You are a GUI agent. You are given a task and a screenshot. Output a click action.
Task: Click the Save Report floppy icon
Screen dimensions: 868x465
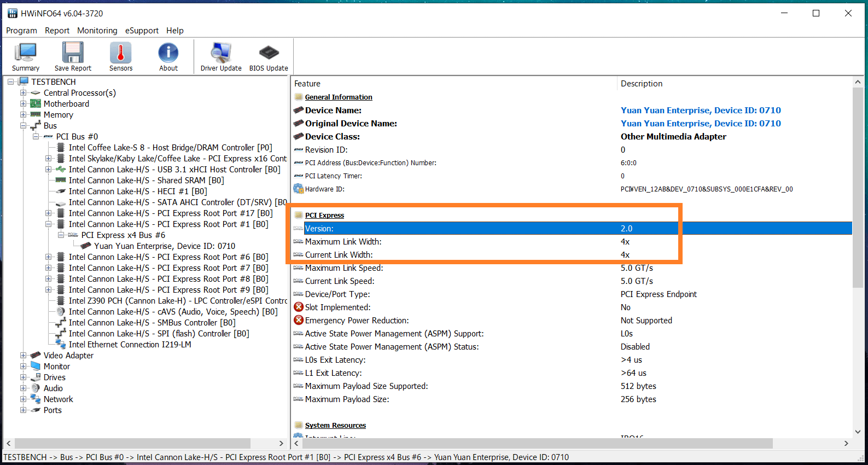point(73,53)
